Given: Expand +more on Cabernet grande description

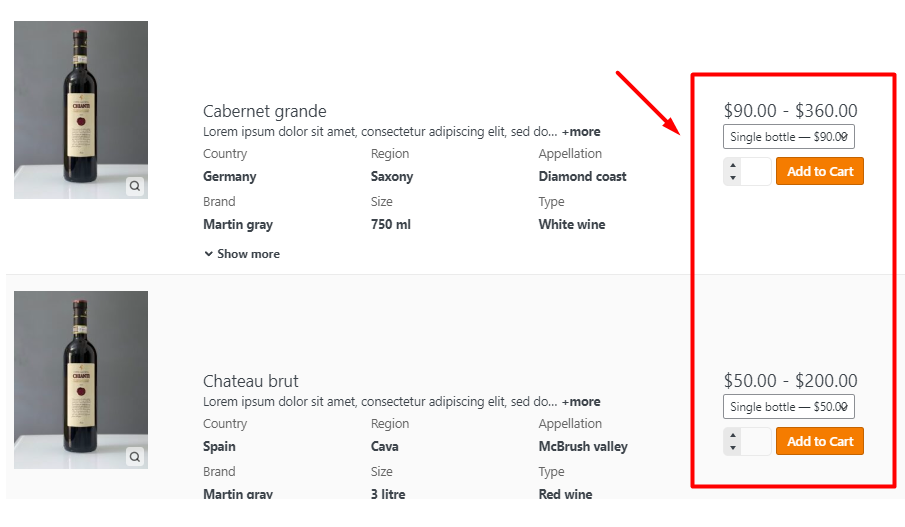Looking at the screenshot, I should tap(581, 132).
